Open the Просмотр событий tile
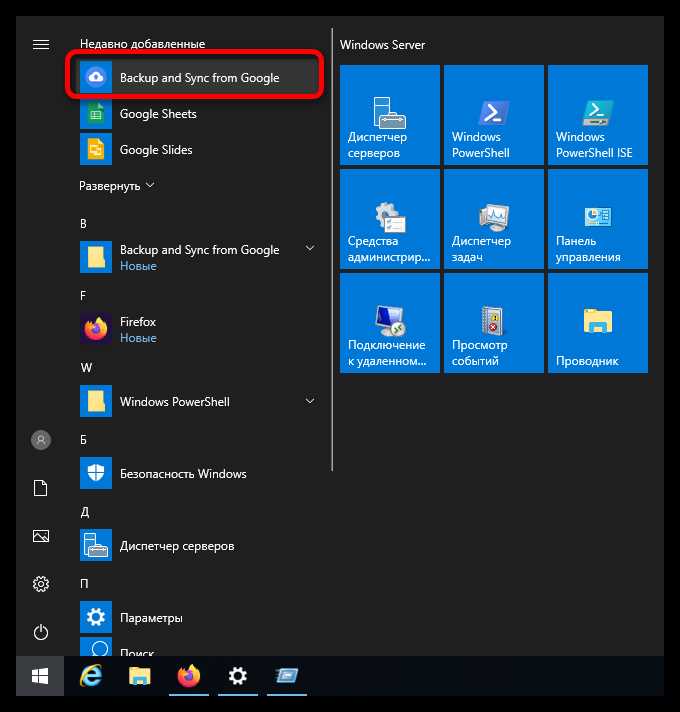The width and height of the screenshot is (680, 712). (x=494, y=323)
